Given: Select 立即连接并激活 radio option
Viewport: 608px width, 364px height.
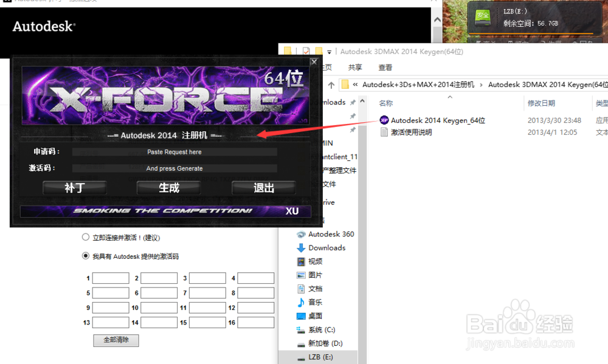Looking at the screenshot, I should coord(86,237).
